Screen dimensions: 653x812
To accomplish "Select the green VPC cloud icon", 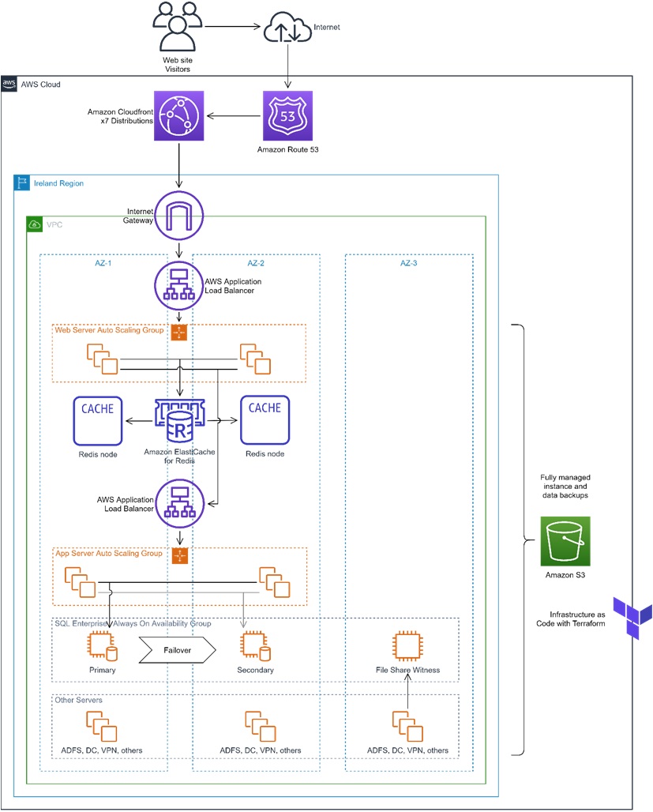I will pyautogui.click(x=35, y=224).
